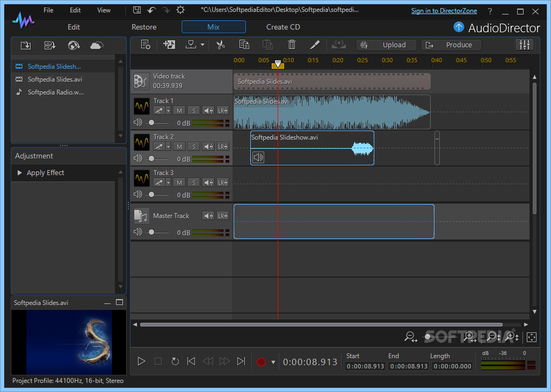Viewport: 551px width, 392px height.
Task: Solo Track 1 with S button
Action: (x=194, y=111)
